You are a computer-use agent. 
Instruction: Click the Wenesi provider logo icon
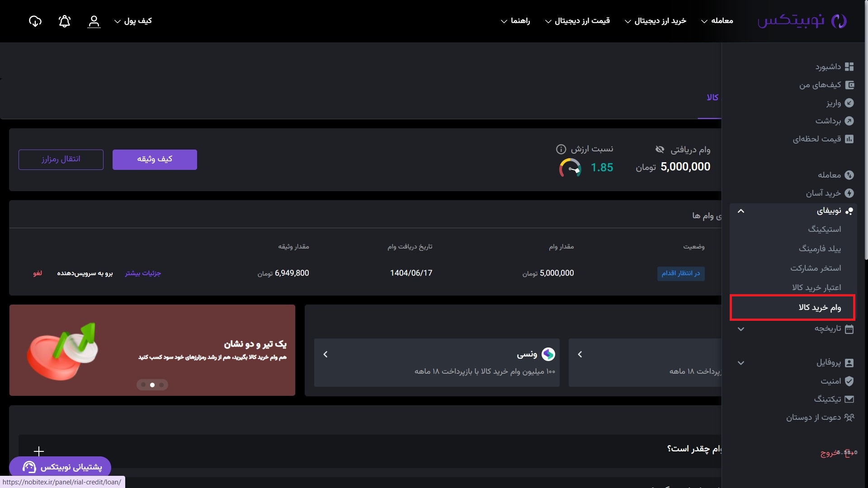pos(548,354)
